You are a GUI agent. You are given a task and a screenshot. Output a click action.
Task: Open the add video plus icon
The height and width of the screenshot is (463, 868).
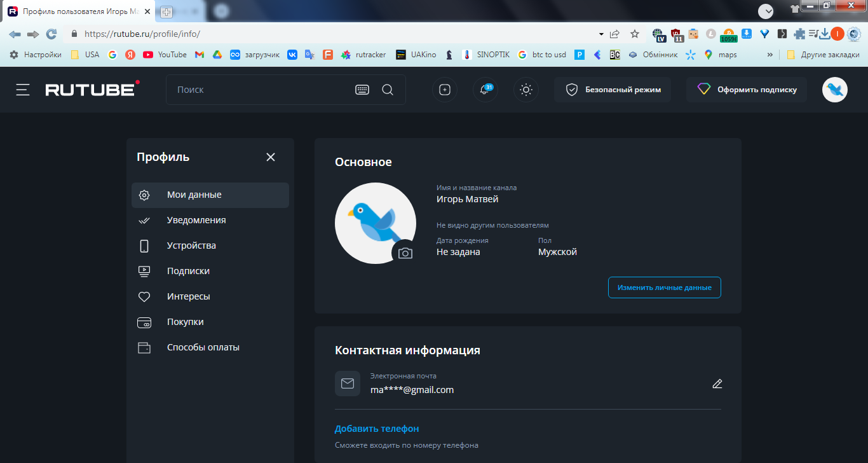pyautogui.click(x=445, y=90)
